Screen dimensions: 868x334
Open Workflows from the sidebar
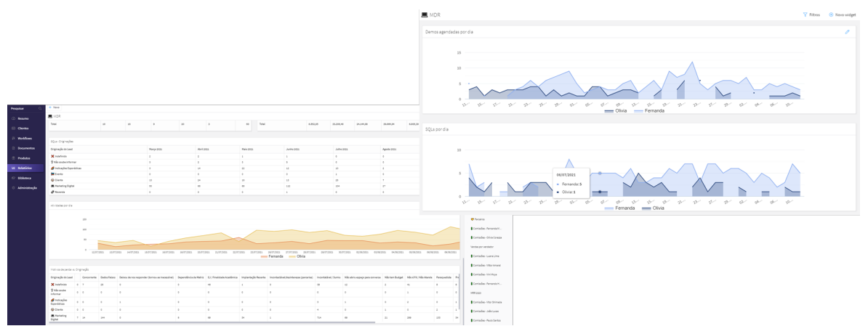(25, 138)
